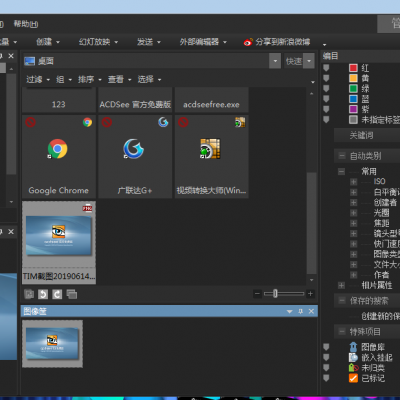Click the 嵌入挂起 embed pending icon
This screenshot has height=400, width=400.
point(353,357)
